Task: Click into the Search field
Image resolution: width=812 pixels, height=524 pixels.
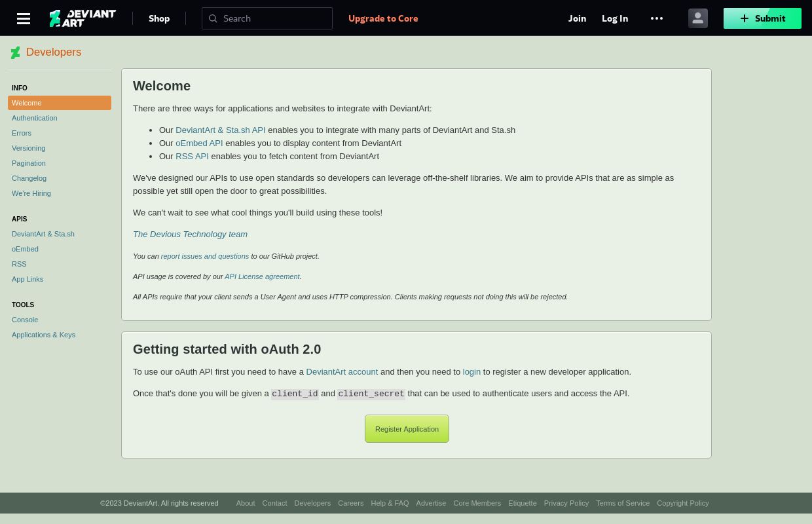Action: tap(267, 18)
